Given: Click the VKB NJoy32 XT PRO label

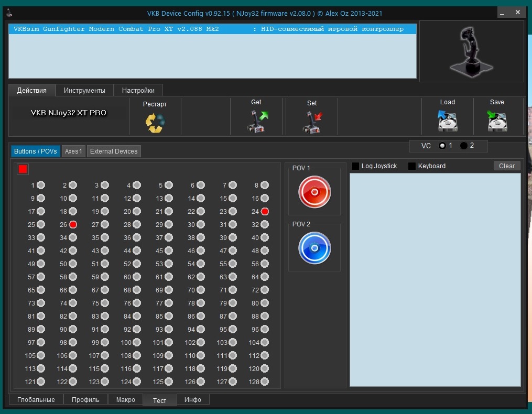Looking at the screenshot, I should tap(69, 113).
